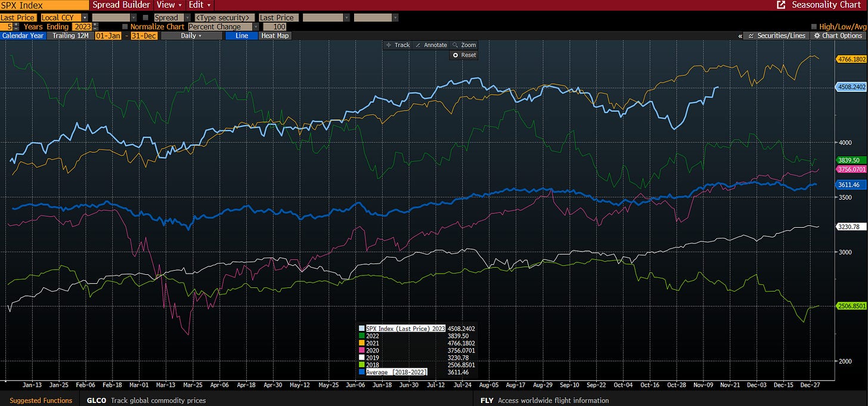Click the dark green 2022 legend swatch
This screenshot has height=406, width=868.
point(362,336)
